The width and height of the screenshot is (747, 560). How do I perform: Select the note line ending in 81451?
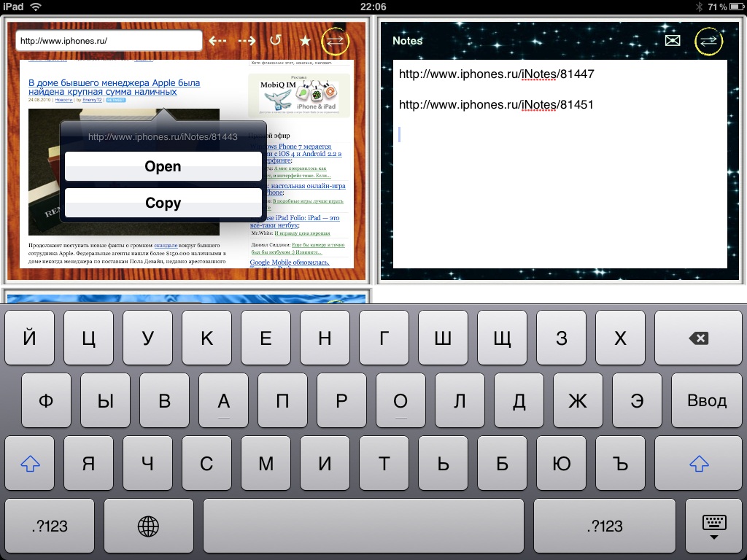click(496, 105)
